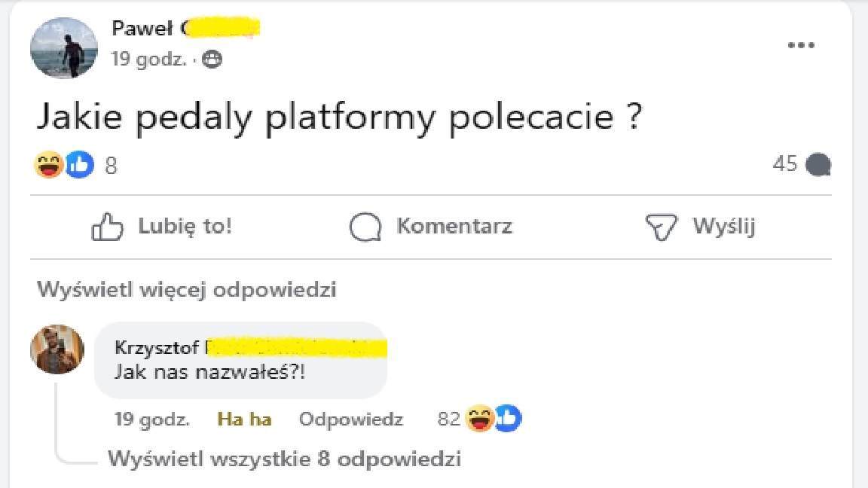Click the globe public visibility icon

[212, 59]
